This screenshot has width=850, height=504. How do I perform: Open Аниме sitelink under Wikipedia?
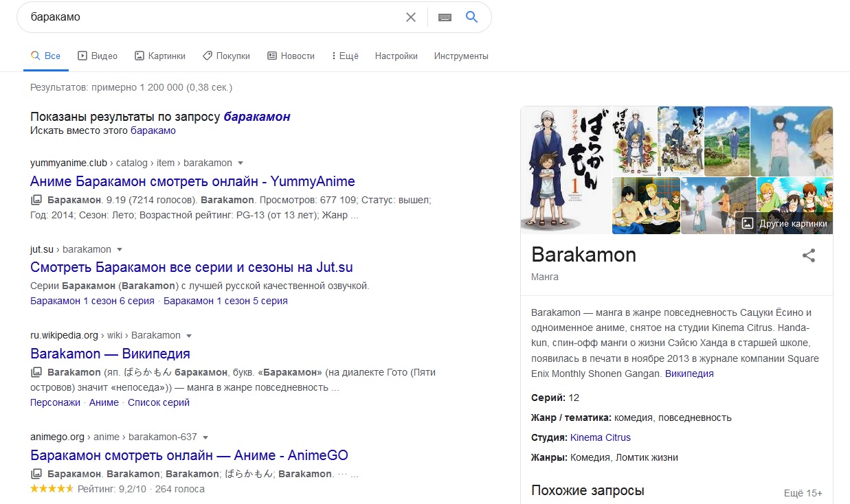click(x=104, y=402)
